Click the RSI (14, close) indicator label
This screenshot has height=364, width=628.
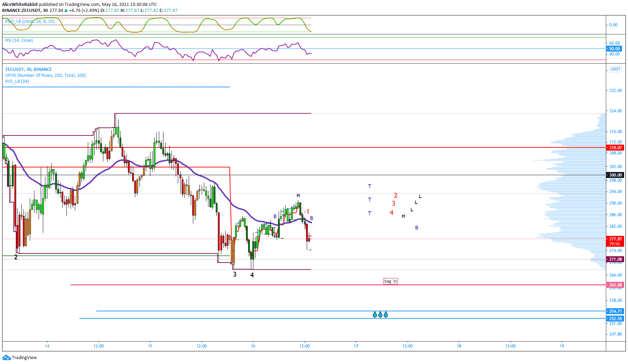click(x=19, y=40)
